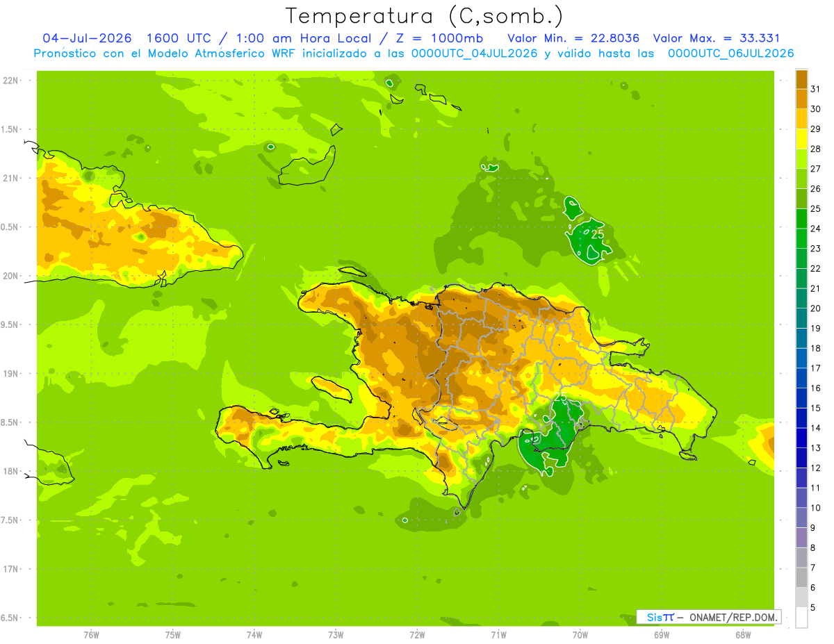The image size is (834, 644).
Task: Click the "19N" latitude label
Action: 11,374
